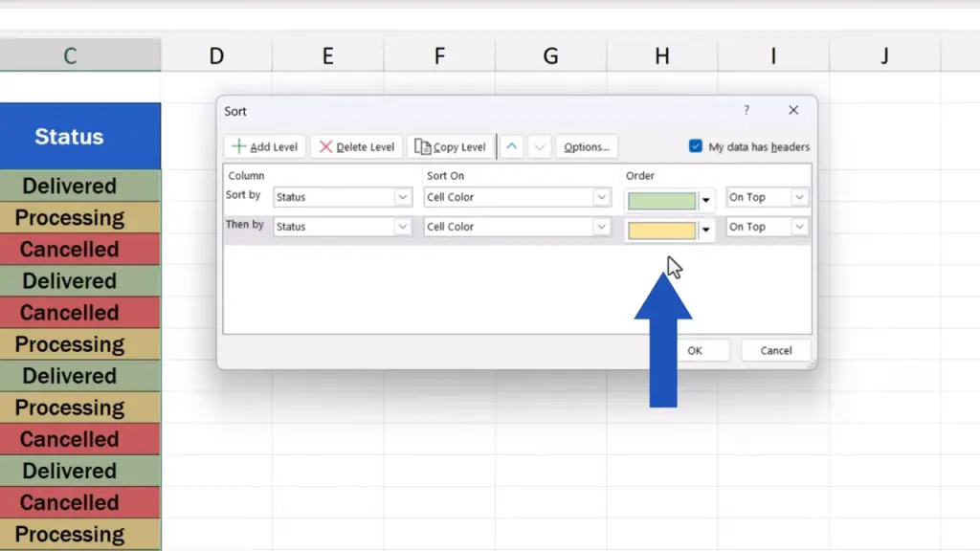Click the Copy Level pages icon

pos(422,147)
